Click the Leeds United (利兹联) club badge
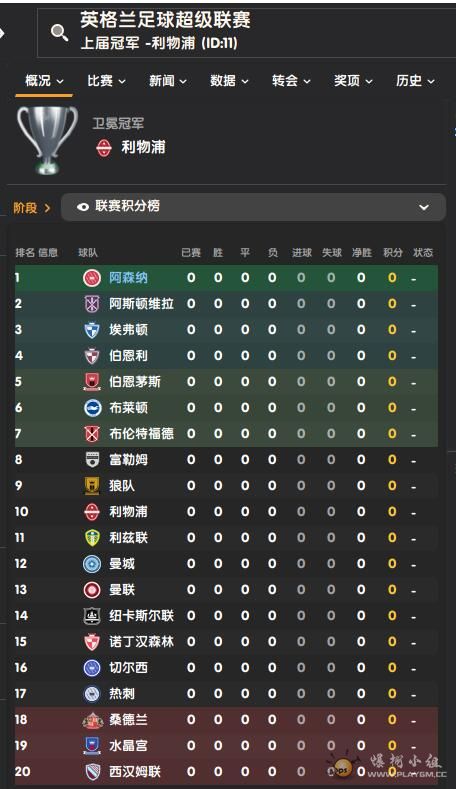Screen dimensions: 456x789 [92, 537]
